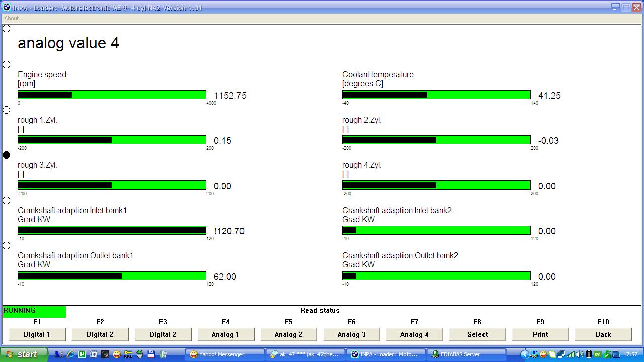Viewport: 644px width, 362px height.
Task: Open the Windows Start menu
Action: (23, 354)
